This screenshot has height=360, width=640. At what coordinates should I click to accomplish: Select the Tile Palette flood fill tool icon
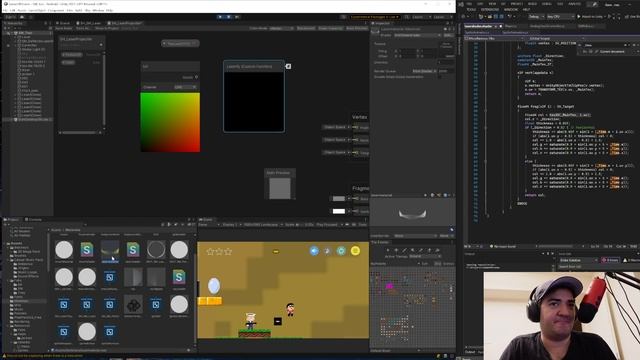point(437,250)
